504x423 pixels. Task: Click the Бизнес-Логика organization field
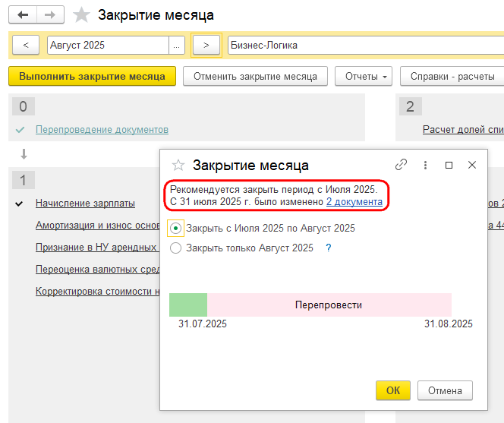366,45
